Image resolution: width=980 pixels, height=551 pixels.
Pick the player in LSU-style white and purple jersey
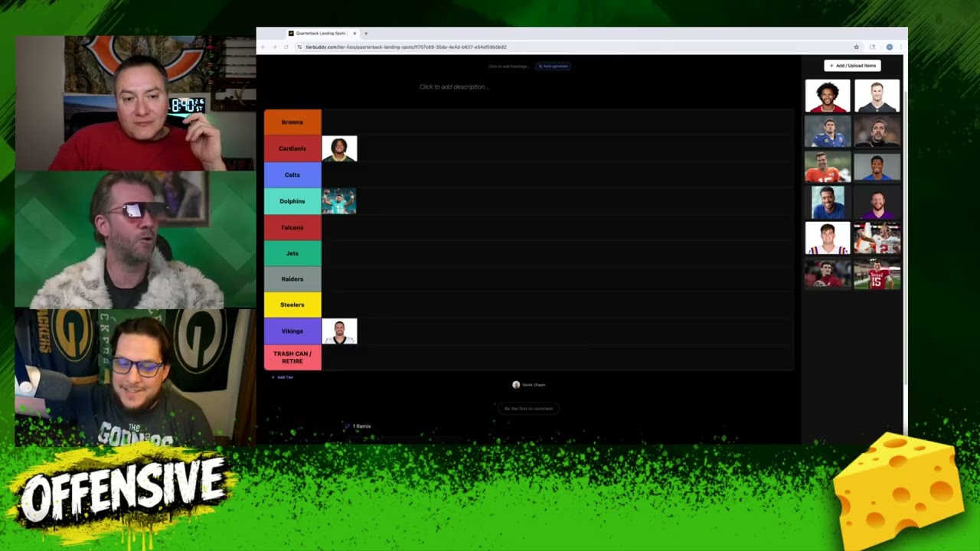tap(828, 238)
